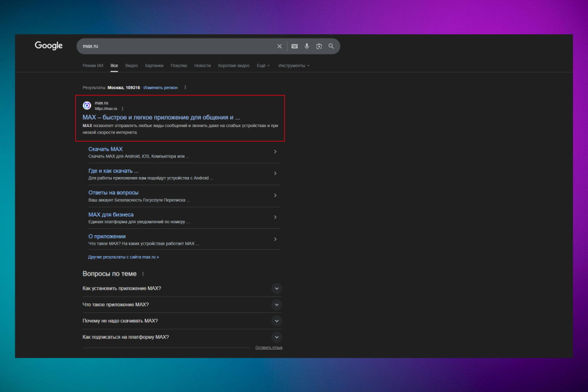588x392 pixels.
Task: Open the on-screen keyboard icon
Action: [294, 46]
